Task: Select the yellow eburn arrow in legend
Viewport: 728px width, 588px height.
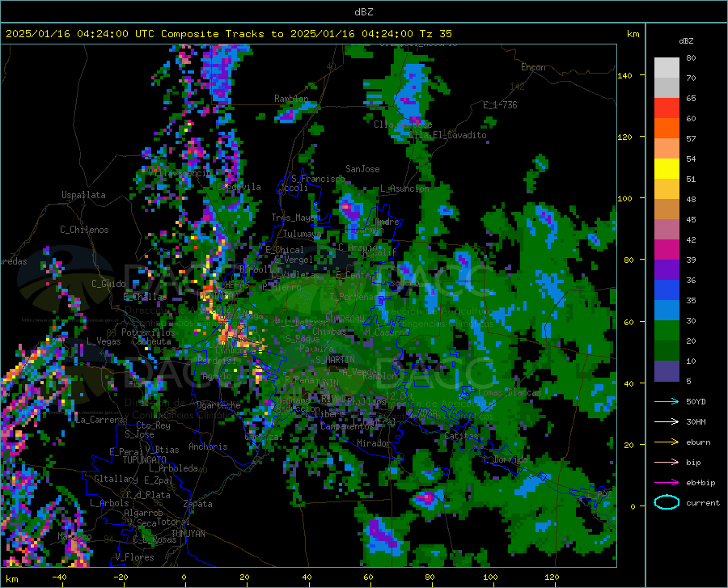Action: click(x=667, y=442)
